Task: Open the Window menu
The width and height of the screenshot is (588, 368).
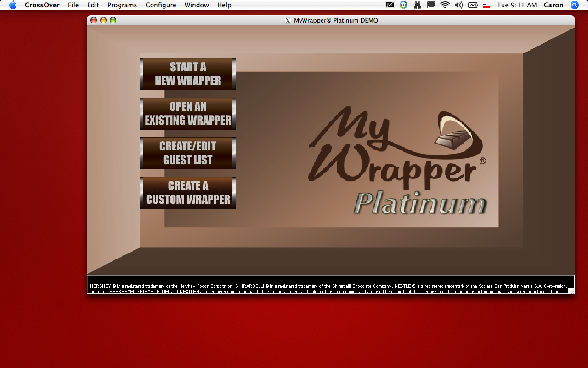Action: click(197, 5)
